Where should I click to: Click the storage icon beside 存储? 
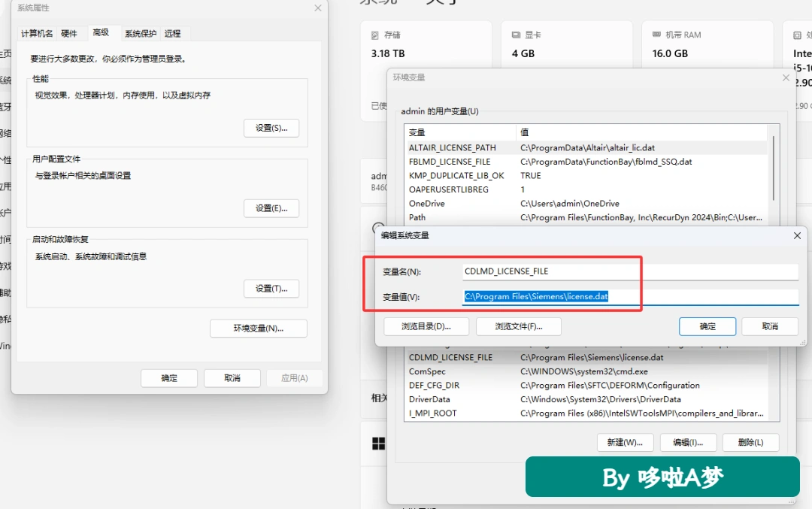(375, 35)
